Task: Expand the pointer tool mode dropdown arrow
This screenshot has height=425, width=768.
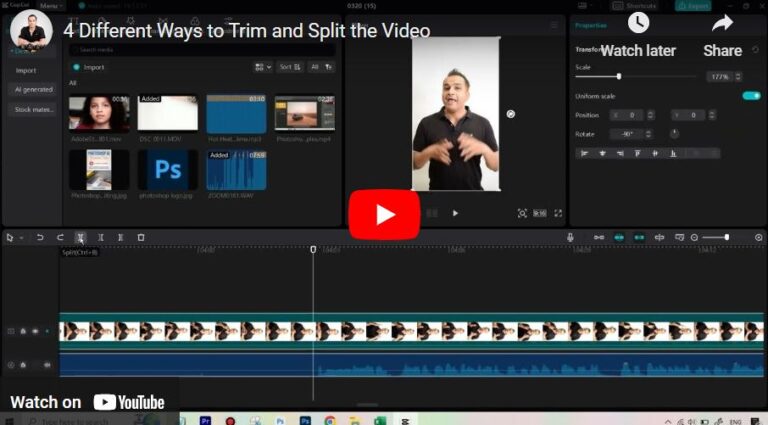Action: (22, 238)
